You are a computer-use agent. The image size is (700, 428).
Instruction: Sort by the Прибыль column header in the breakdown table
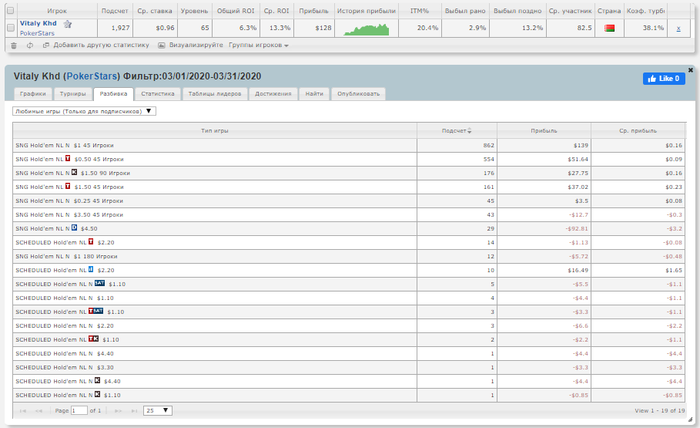(544, 131)
